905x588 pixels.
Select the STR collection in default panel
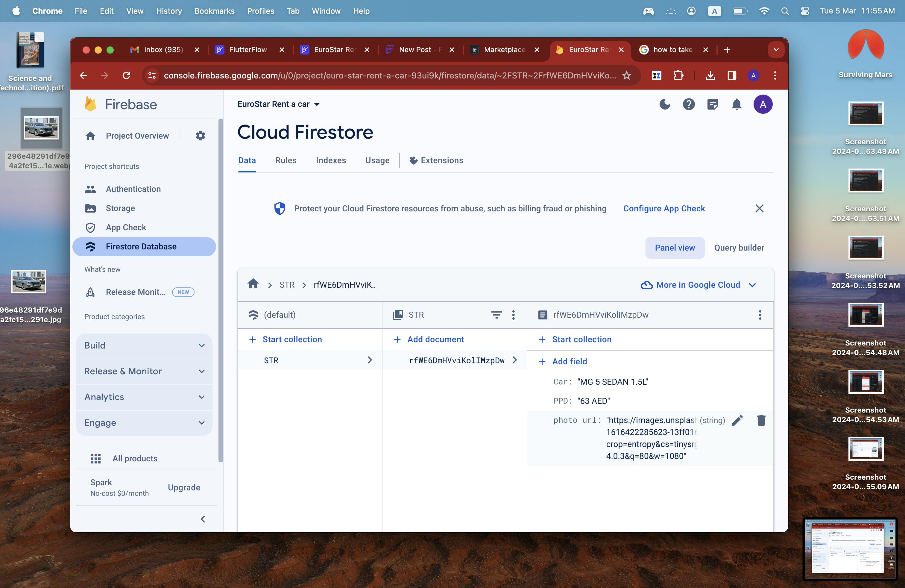[x=271, y=360]
